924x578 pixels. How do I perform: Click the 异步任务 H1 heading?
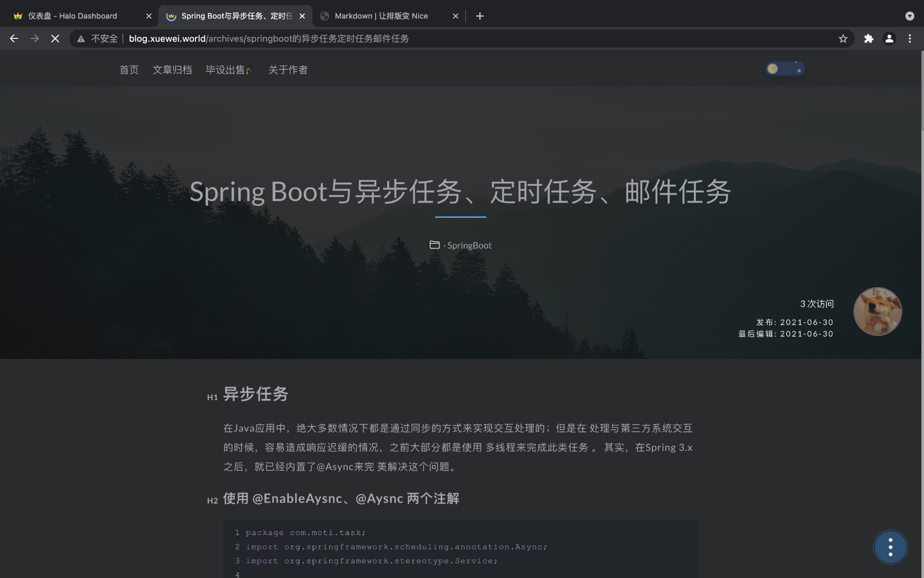tap(255, 394)
